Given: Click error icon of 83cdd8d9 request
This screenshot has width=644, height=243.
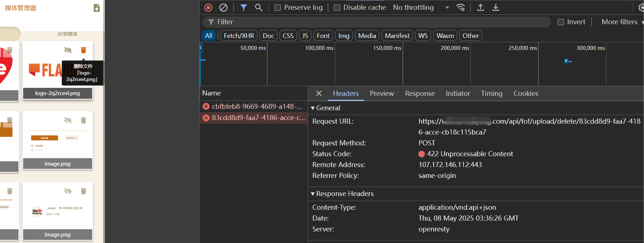Looking at the screenshot, I should 206,118.
